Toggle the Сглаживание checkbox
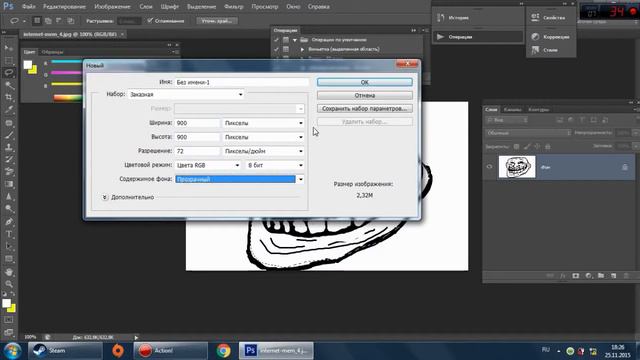 [x=150, y=20]
